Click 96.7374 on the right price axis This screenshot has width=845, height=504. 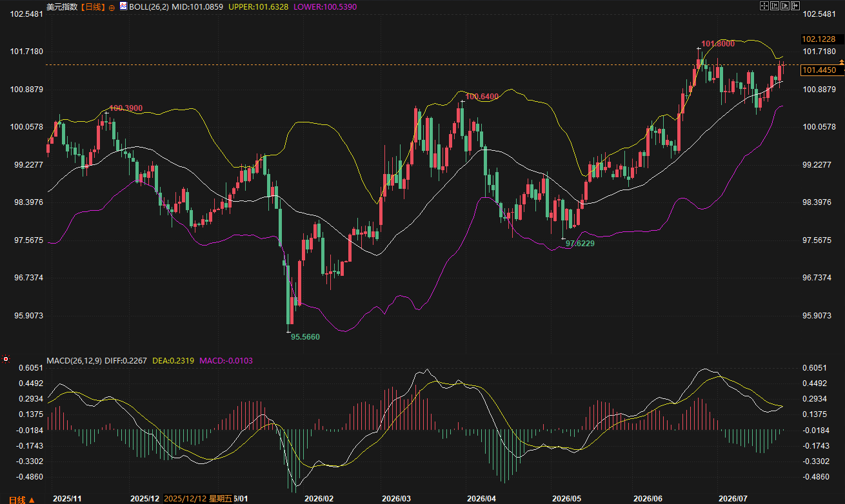click(817, 278)
